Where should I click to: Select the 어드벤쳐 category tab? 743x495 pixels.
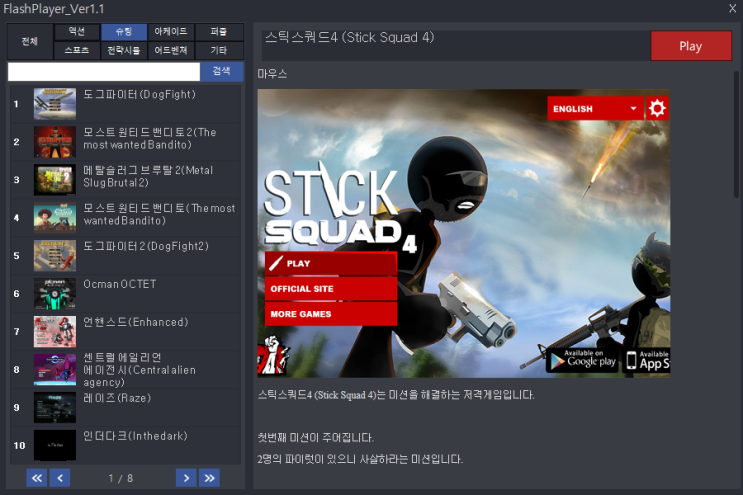pyautogui.click(x=171, y=50)
